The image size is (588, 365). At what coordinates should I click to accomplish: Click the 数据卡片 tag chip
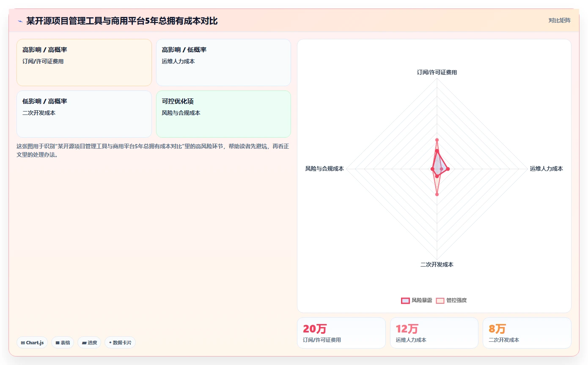point(120,343)
